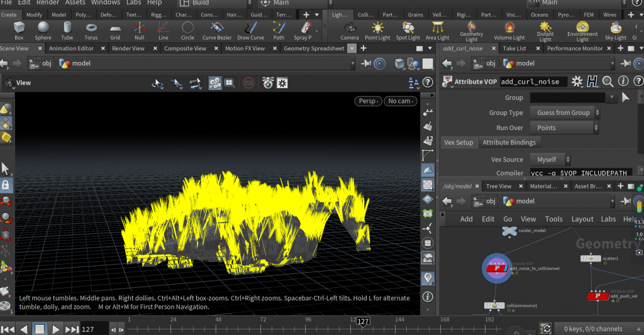Play the timeline forward
The image size is (644, 335).
55,329
